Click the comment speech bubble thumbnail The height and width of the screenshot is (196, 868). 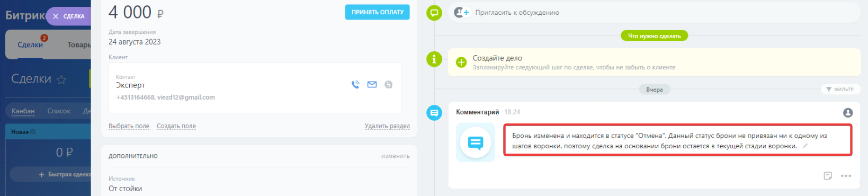476,142
